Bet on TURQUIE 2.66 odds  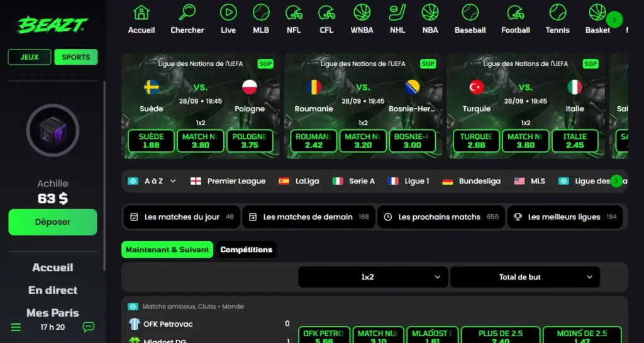click(x=477, y=141)
